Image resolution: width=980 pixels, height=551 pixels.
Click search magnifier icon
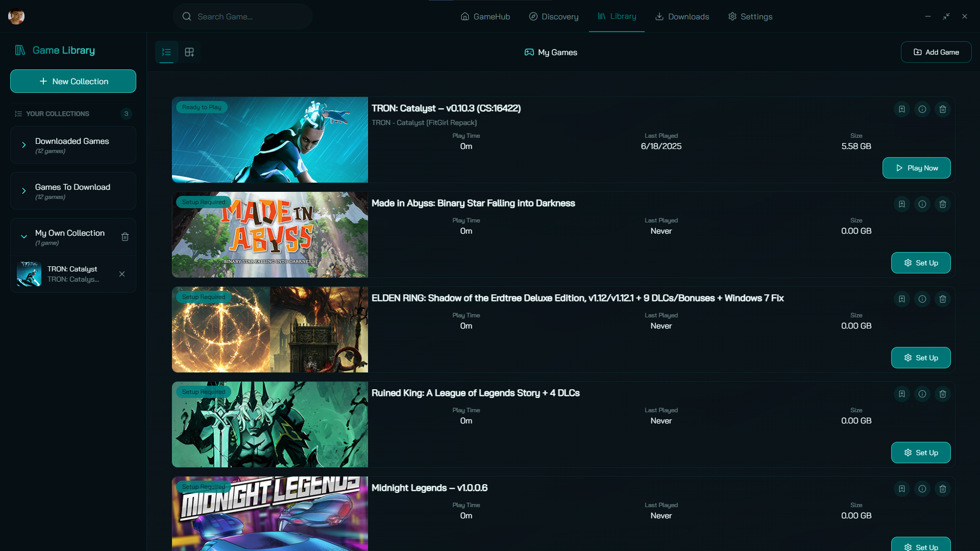187,16
